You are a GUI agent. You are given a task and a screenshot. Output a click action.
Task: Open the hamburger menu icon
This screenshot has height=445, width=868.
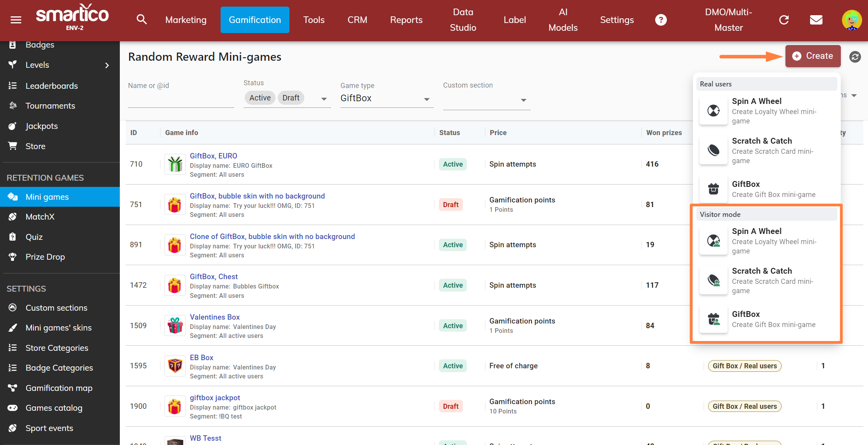[16, 20]
